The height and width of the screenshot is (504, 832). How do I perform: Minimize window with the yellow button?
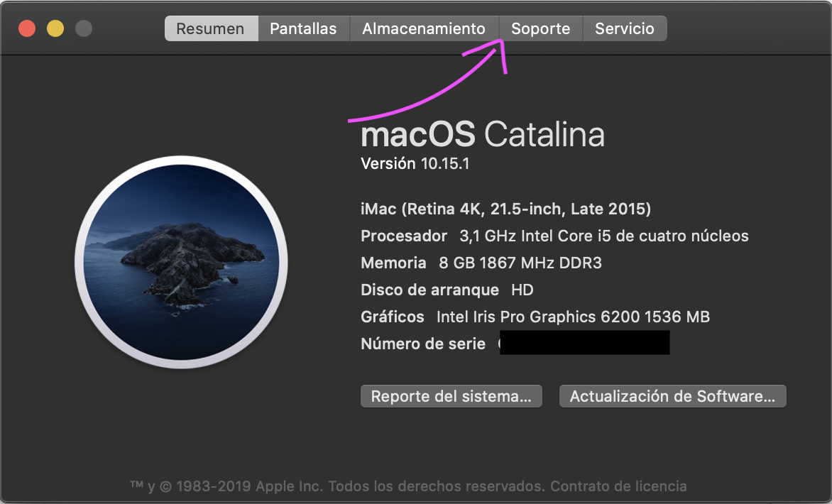click(x=55, y=29)
